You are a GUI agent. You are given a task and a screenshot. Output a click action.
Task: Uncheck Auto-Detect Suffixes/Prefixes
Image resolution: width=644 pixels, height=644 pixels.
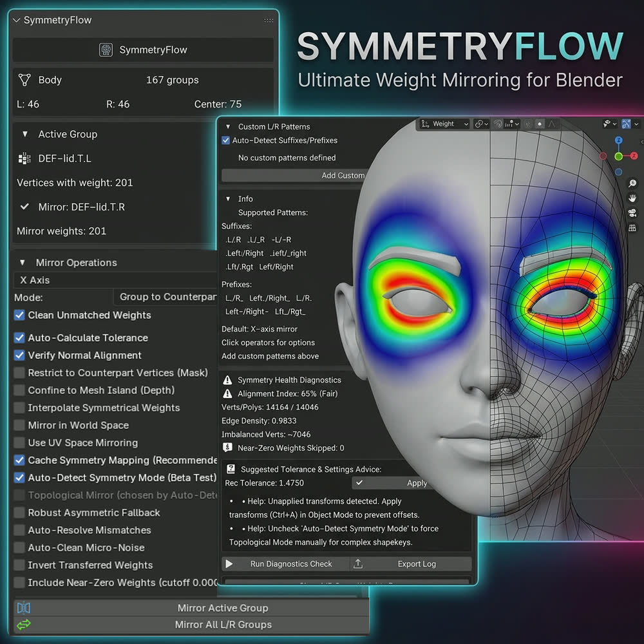[x=225, y=140]
